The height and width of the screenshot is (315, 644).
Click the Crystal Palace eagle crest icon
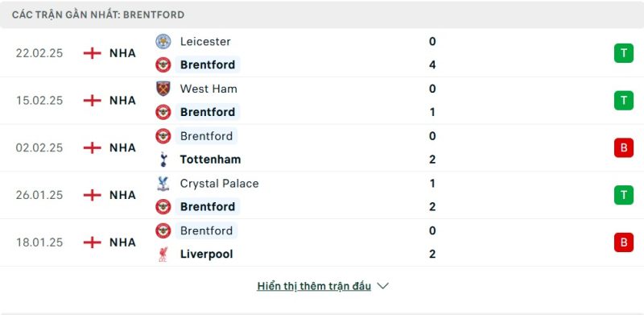coord(163,184)
